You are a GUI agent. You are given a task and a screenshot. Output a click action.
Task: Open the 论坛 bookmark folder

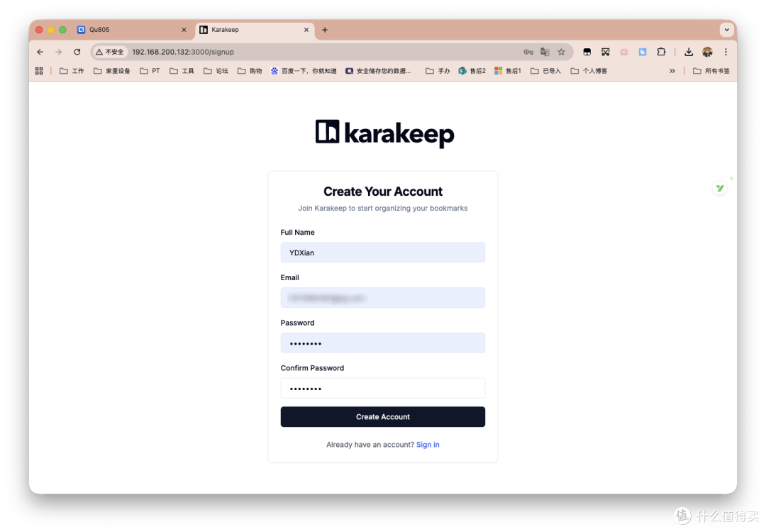pyautogui.click(x=216, y=71)
